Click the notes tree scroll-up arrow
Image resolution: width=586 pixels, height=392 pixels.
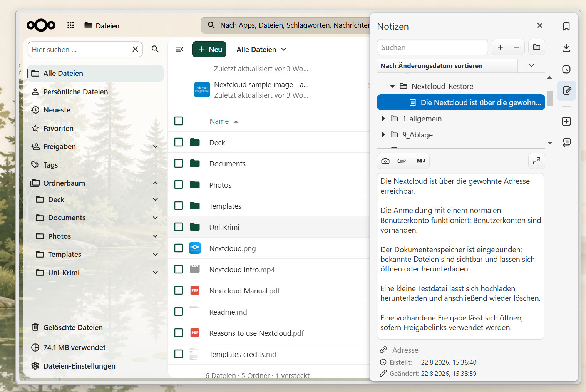(x=550, y=77)
